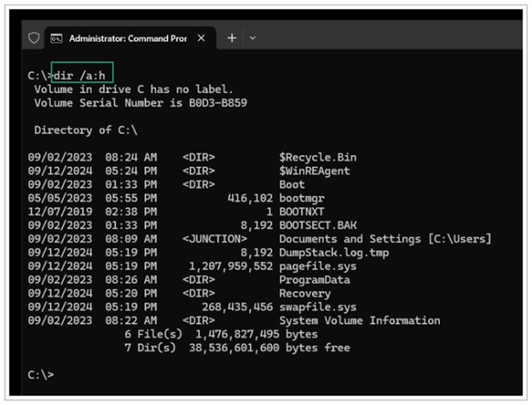Click the BOOTNXT file entry

300,211
